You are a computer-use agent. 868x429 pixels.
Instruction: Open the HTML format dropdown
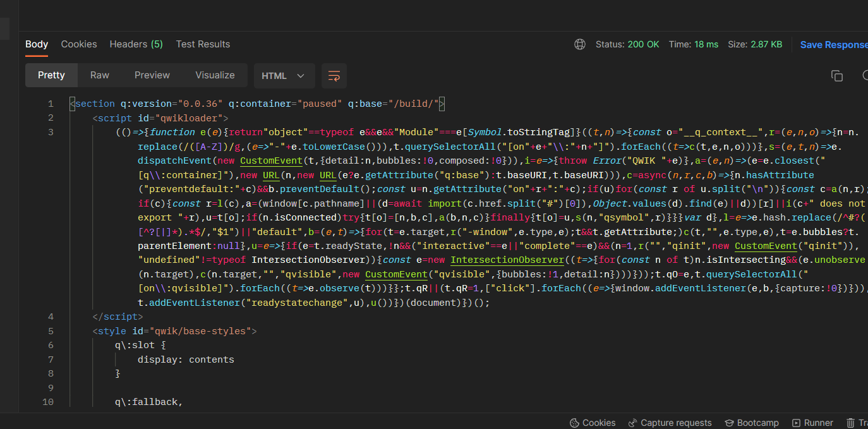(x=284, y=76)
